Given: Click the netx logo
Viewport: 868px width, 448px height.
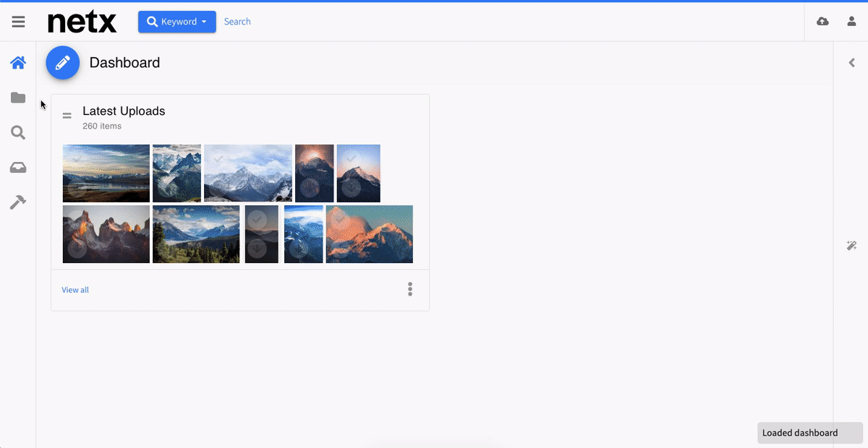Looking at the screenshot, I should point(82,22).
